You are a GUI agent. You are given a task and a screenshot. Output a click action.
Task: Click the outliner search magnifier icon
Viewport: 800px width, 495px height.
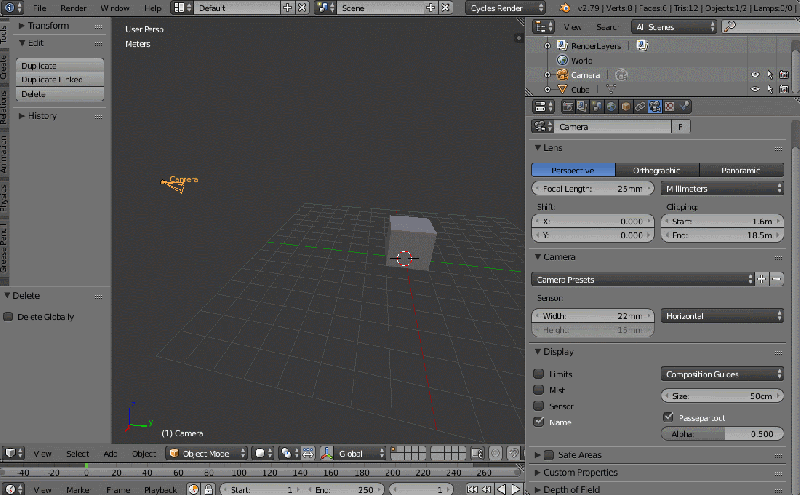coord(730,27)
